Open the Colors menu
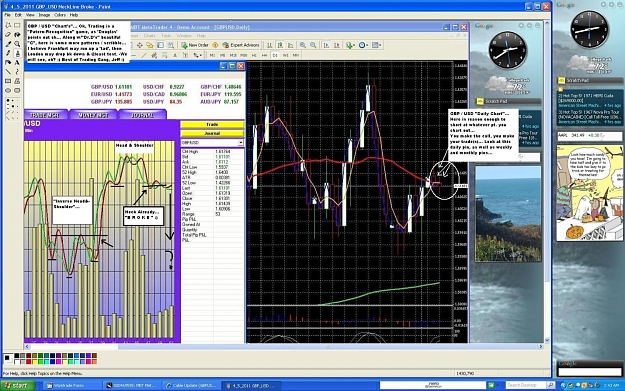625x391 pixels. [x=60, y=15]
